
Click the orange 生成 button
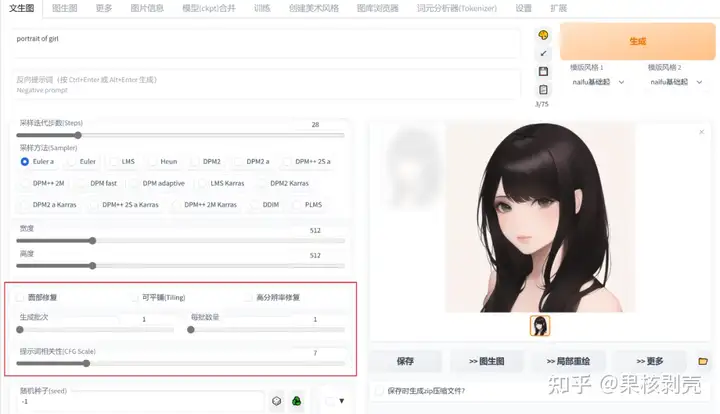(x=638, y=41)
